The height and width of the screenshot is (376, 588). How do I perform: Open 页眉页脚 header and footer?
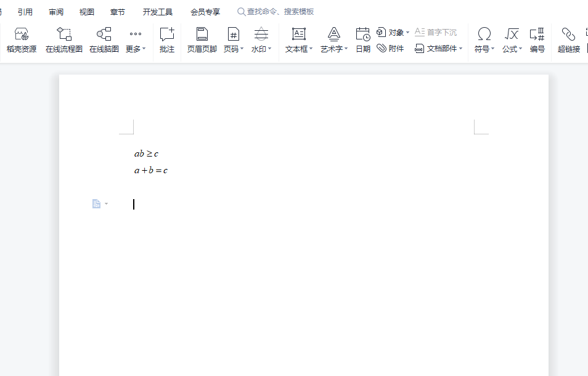tap(202, 40)
